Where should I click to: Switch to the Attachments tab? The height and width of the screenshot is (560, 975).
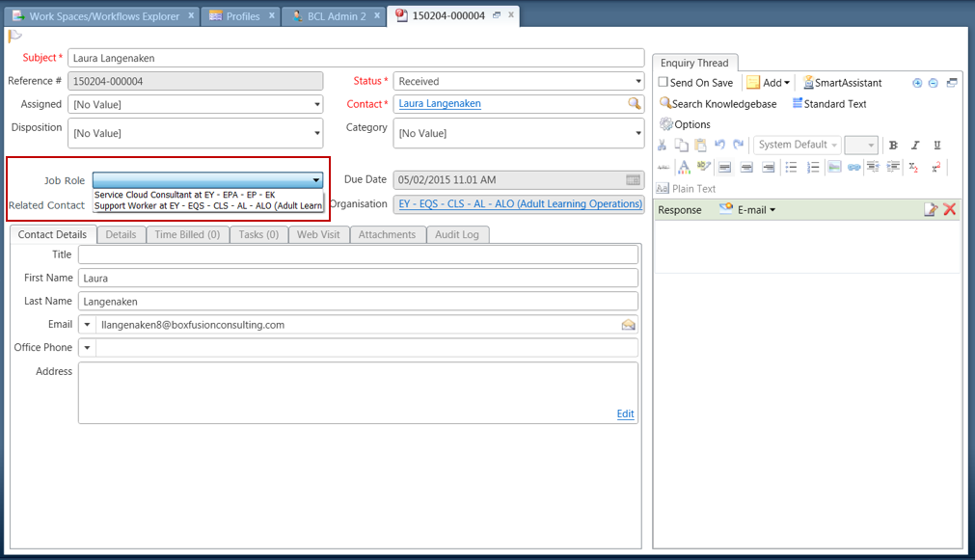pyautogui.click(x=387, y=234)
